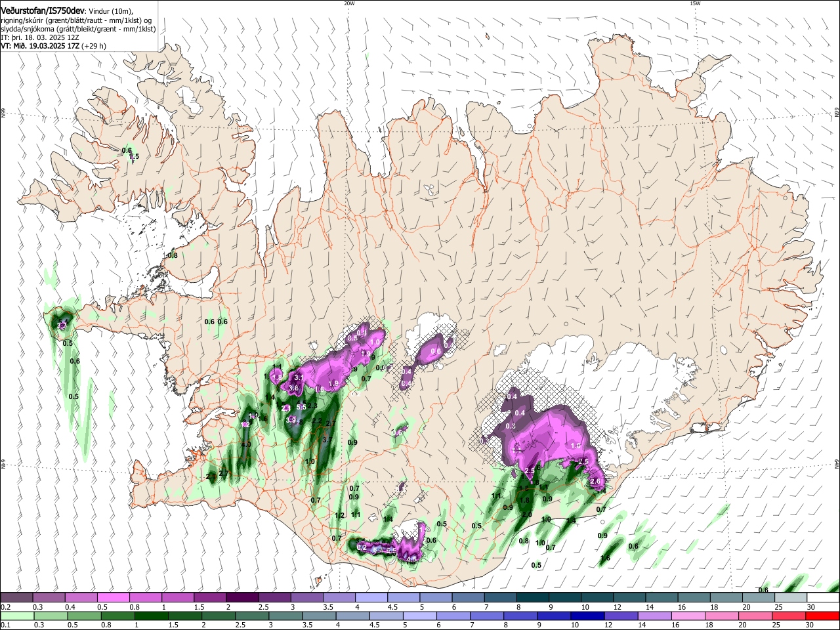Click the 'rigning/skúrir' legend description line

76,20
